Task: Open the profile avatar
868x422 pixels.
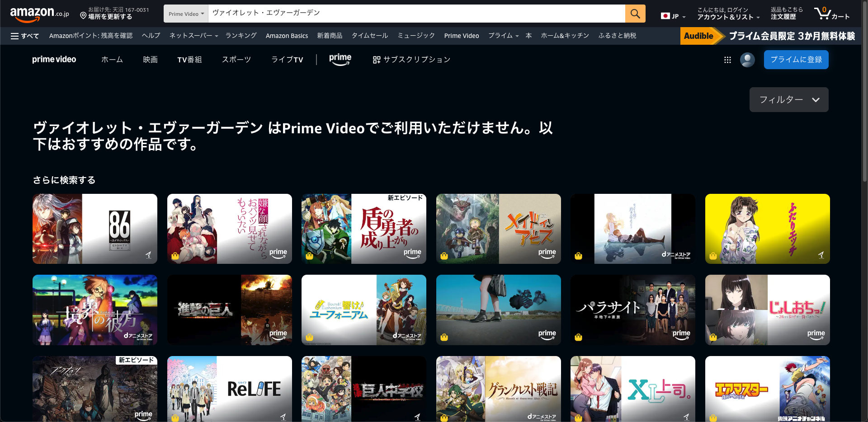Action: (x=747, y=59)
